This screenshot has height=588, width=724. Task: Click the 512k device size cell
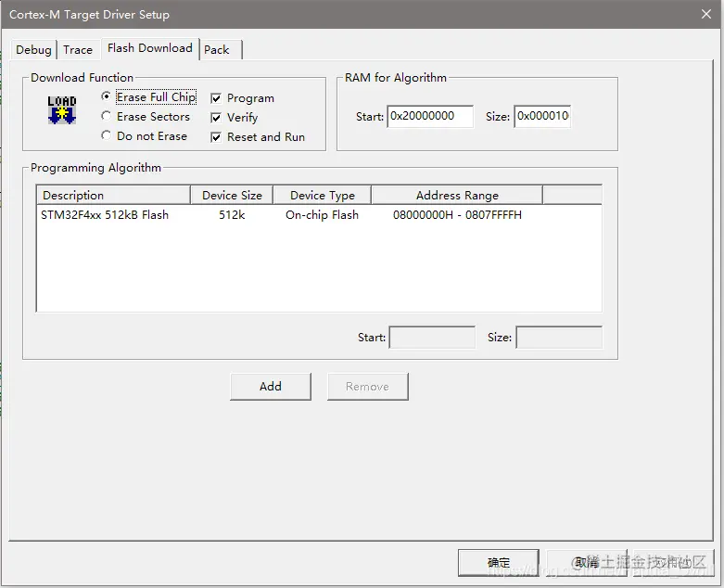[232, 215]
